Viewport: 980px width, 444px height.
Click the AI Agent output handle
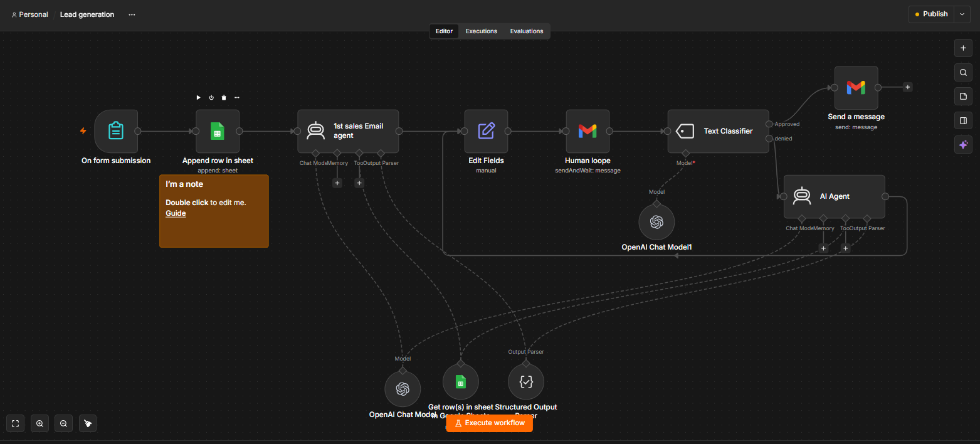pos(885,196)
